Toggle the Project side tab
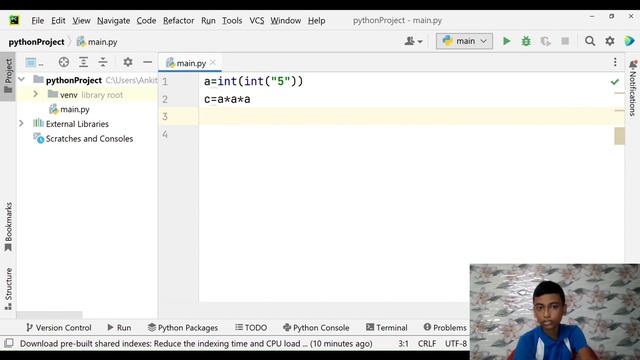This screenshot has width=640, height=360. [8, 76]
